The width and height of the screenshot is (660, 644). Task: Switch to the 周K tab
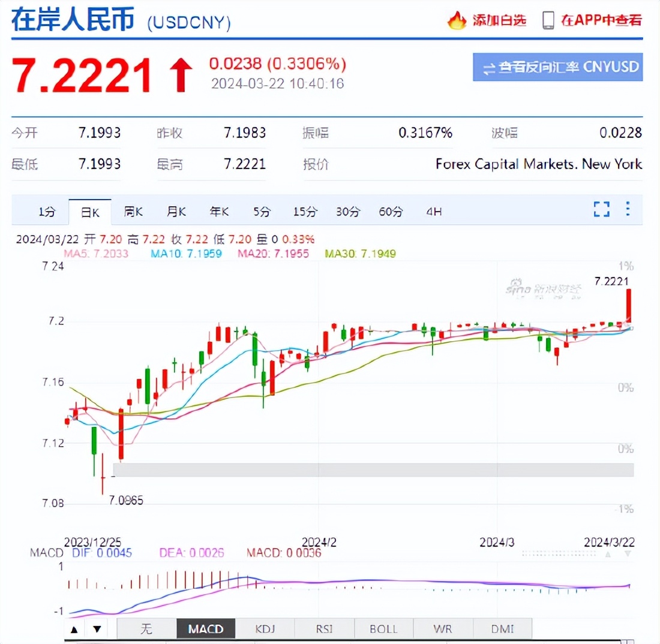tap(133, 212)
